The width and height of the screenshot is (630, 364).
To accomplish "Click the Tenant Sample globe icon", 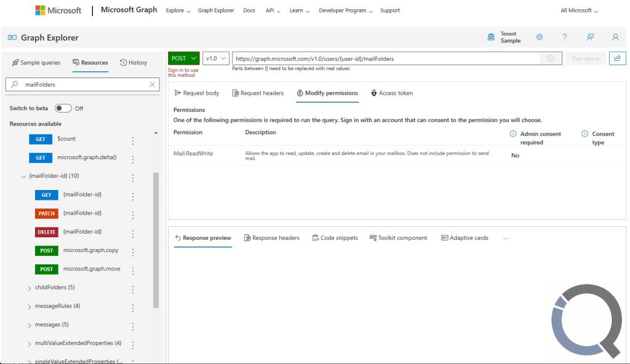I will [x=491, y=37].
